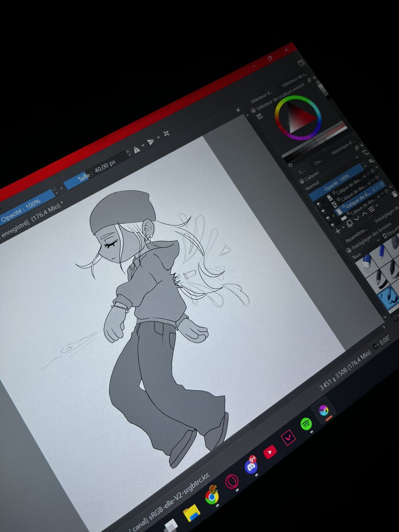
Task: Open the layers thumbnail options menu icon
Action: [371, 161]
